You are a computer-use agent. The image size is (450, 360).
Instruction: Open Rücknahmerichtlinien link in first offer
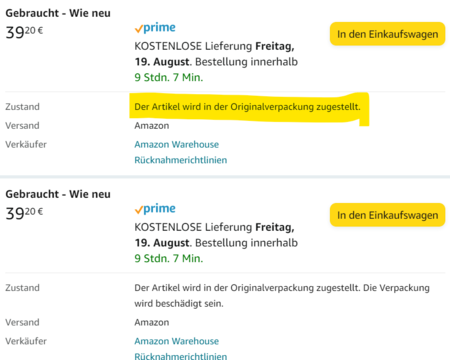click(x=181, y=160)
